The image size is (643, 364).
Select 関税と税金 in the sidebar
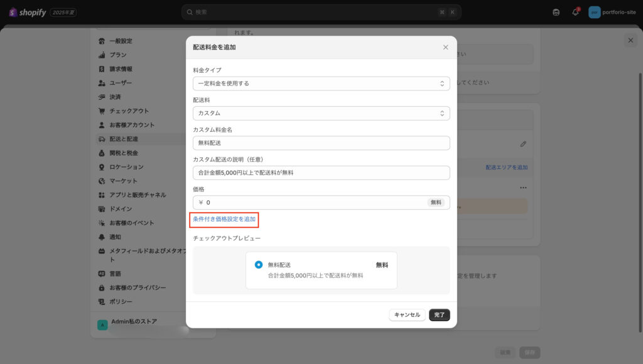pyautogui.click(x=123, y=153)
